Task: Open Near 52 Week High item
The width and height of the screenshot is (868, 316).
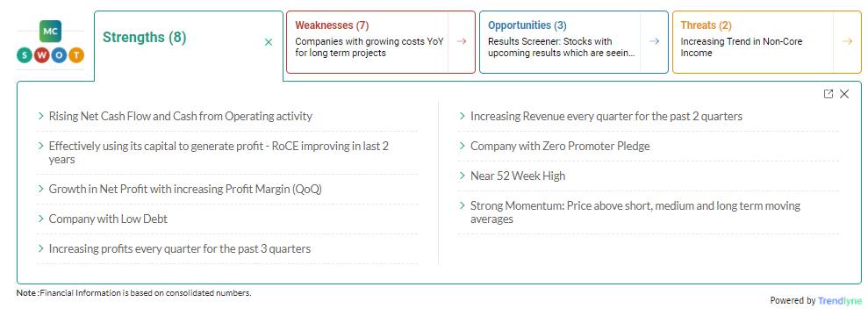Action: pyautogui.click(x=518, y=176)
